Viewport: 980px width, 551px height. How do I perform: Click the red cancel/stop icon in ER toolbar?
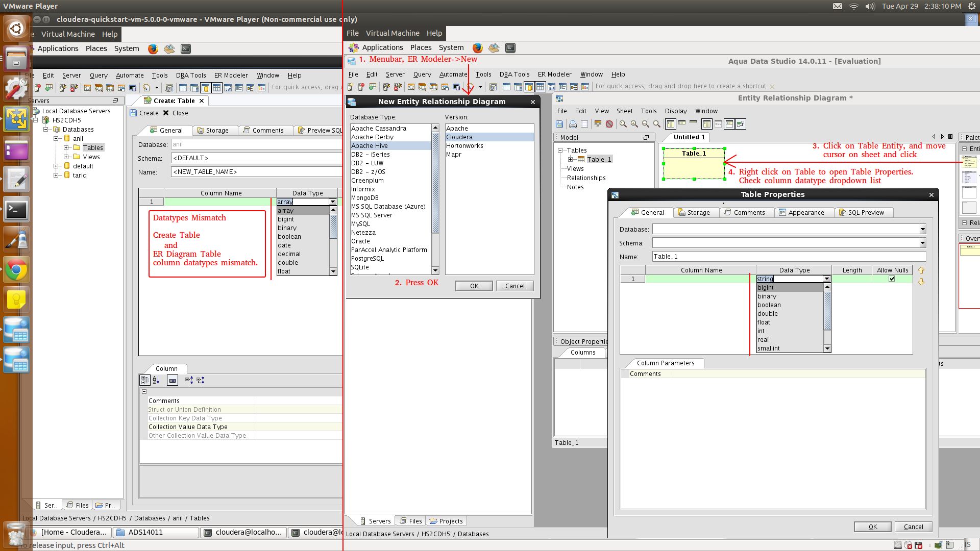[609, 124]
